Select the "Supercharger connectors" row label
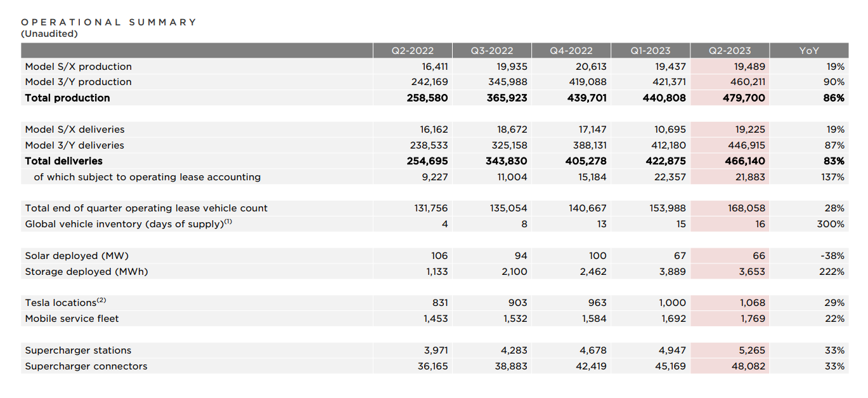Viewport: 868px width, 398px height. tap(86, 366)
